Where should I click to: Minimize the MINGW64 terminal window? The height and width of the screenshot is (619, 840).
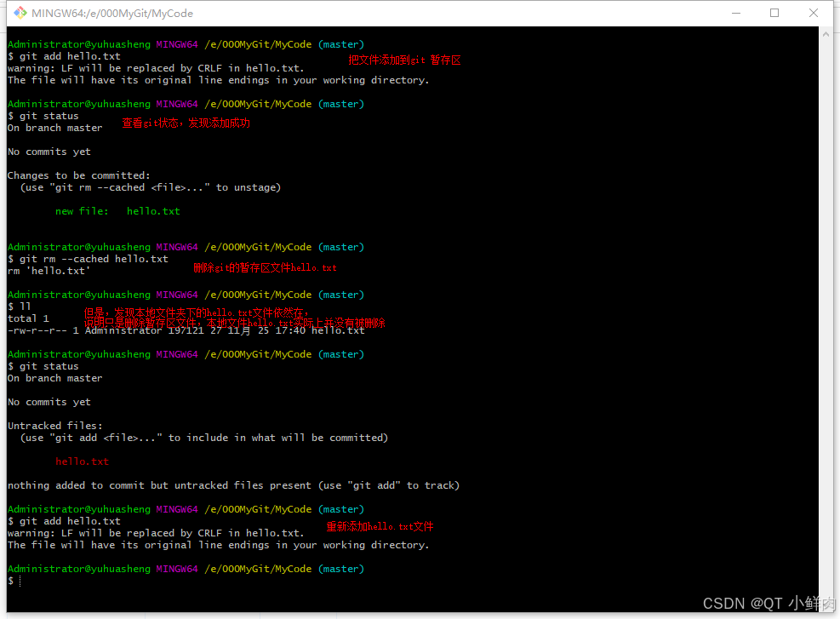pos(736,13)
